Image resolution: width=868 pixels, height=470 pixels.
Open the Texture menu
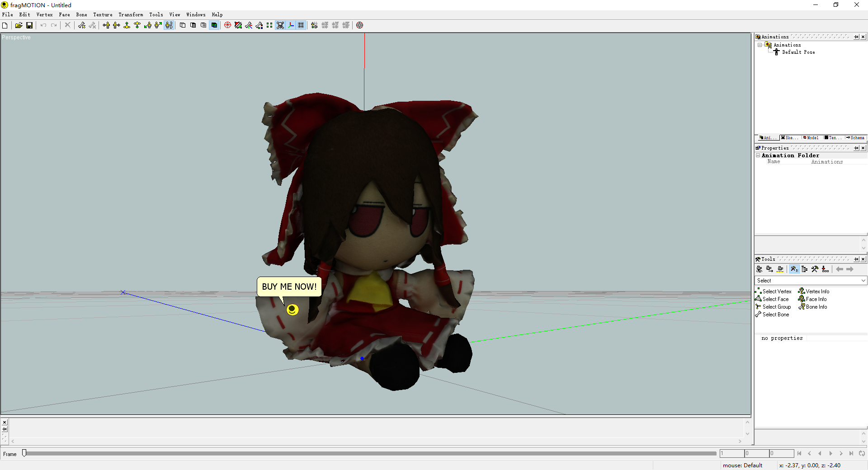click(103, 14)
